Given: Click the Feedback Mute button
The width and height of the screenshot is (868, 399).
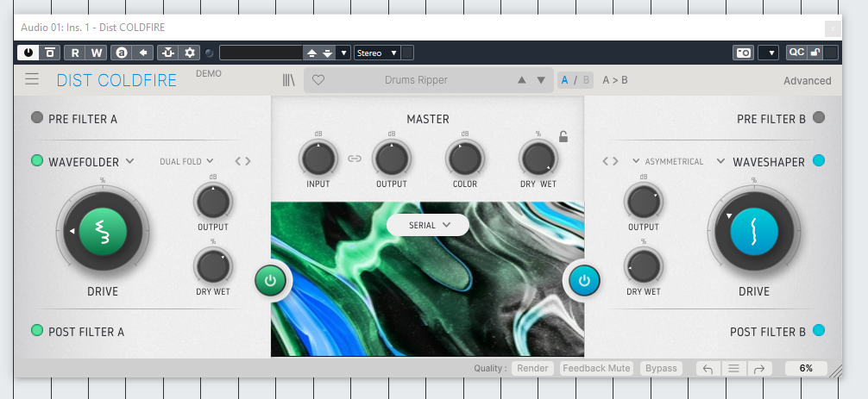Looking at the screenshot, I should 596,368.
